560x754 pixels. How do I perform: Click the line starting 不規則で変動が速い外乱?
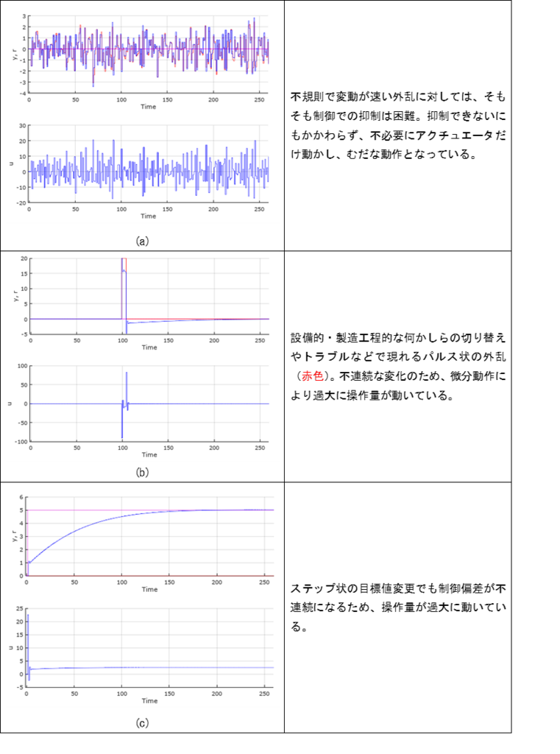398,96
